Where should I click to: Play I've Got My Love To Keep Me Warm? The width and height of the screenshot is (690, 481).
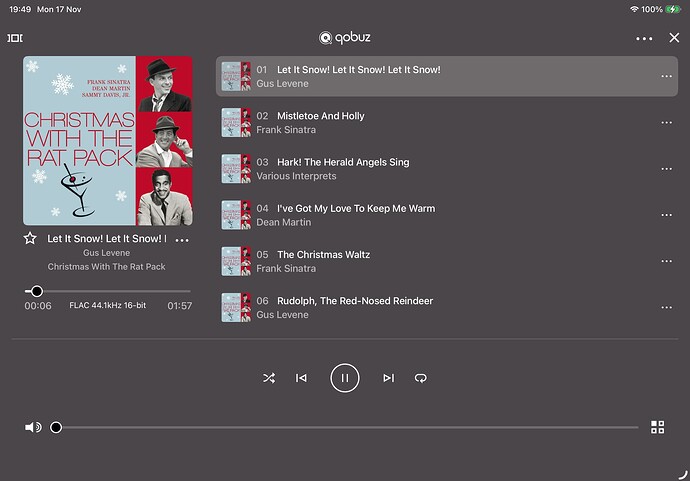pyautogui.click(x=355, y=208)
